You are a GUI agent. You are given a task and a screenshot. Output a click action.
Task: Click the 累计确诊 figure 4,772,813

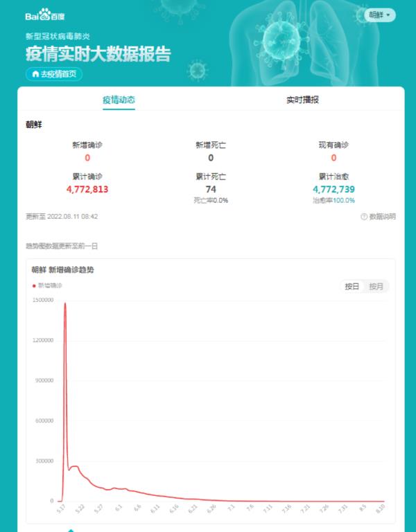point(87,188)
